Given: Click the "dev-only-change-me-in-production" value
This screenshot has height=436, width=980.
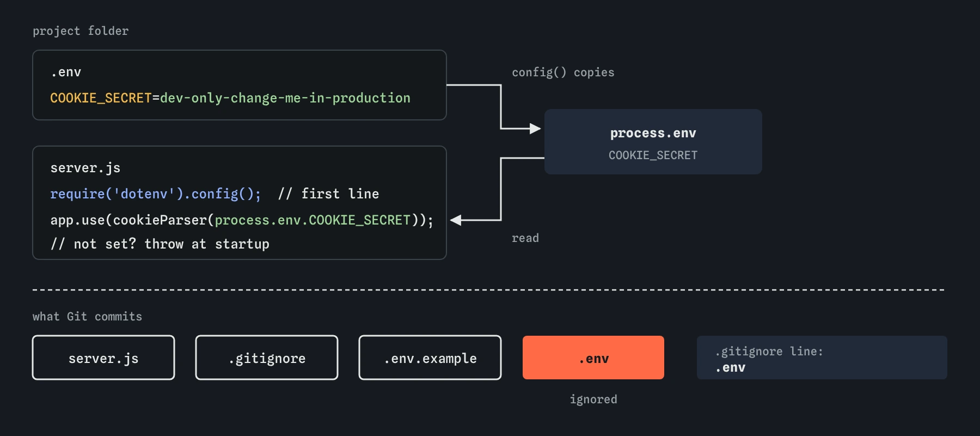Looking at the screenshot, I should click(x=285, y=98).
